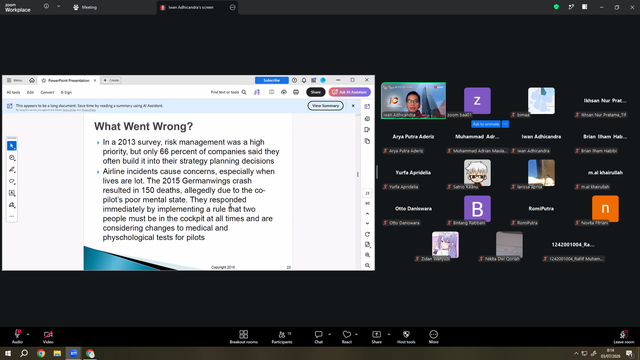Open Acrobat notifications bell
640x360 pixels.
pyautogui.click(x=304, y=80)
